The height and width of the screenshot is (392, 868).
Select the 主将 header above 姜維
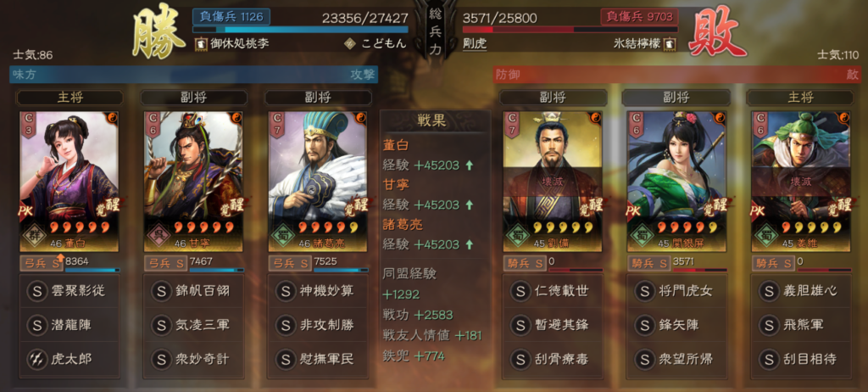[x=800, y=98]
